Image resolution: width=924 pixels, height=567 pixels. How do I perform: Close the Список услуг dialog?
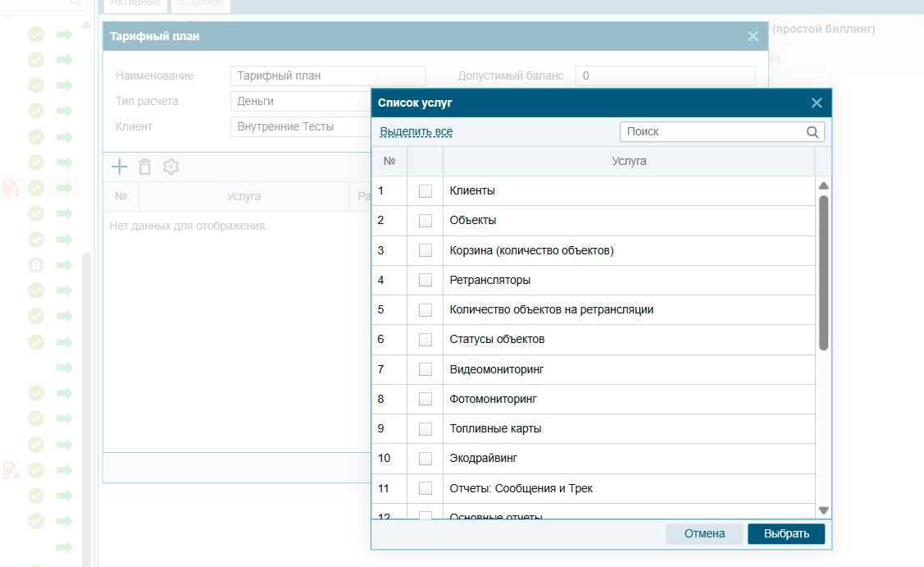[817, 103]
